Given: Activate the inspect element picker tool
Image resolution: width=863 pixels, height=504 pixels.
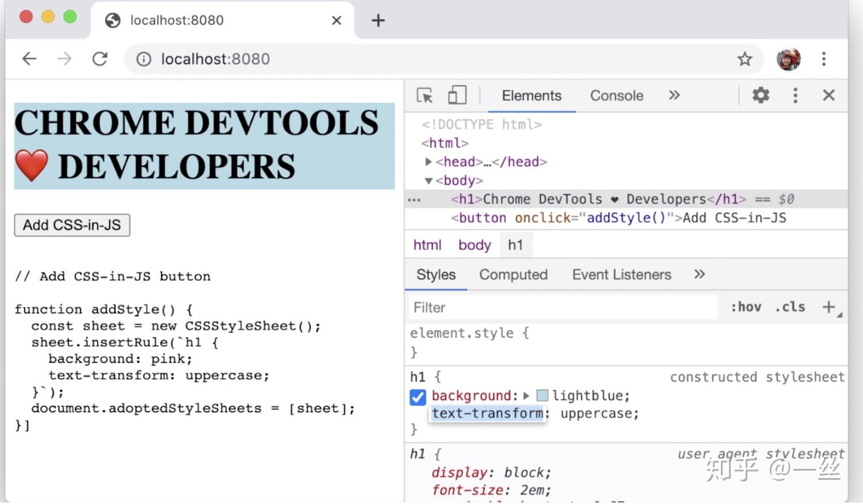Looking at the screenshot, I should click(x=425, y=96).
